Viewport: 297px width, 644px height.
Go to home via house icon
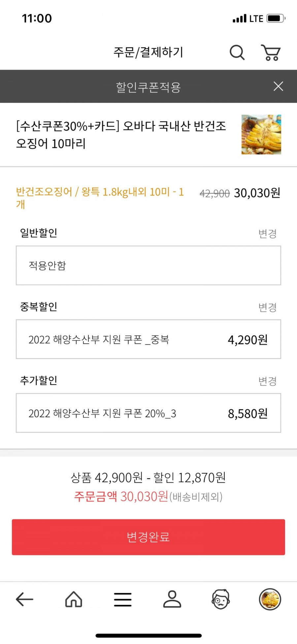click(x=74, y=599)
